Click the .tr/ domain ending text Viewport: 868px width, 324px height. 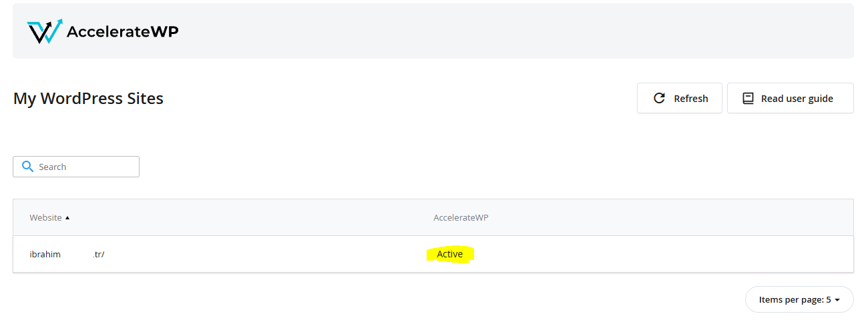click(x=98, y=254)
